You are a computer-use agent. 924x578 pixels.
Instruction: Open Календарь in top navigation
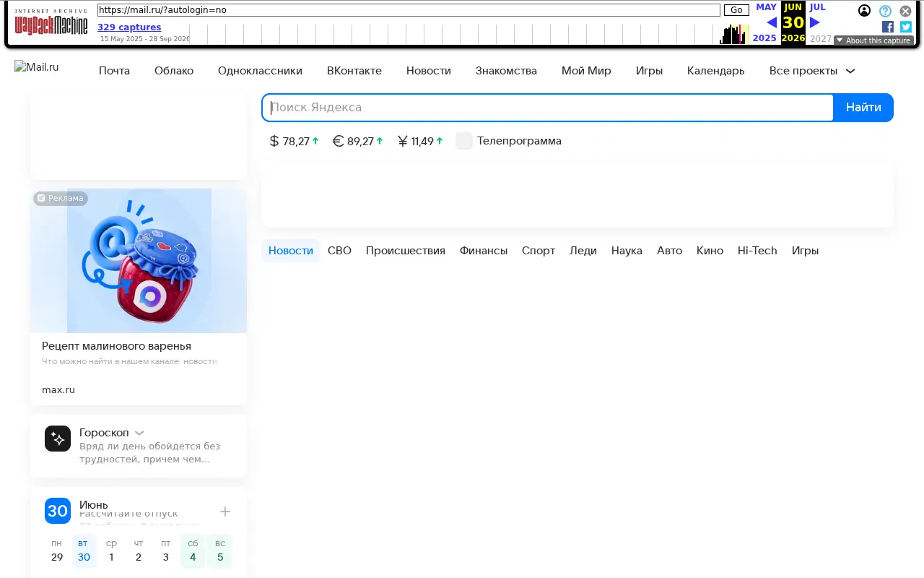[715, 71]
